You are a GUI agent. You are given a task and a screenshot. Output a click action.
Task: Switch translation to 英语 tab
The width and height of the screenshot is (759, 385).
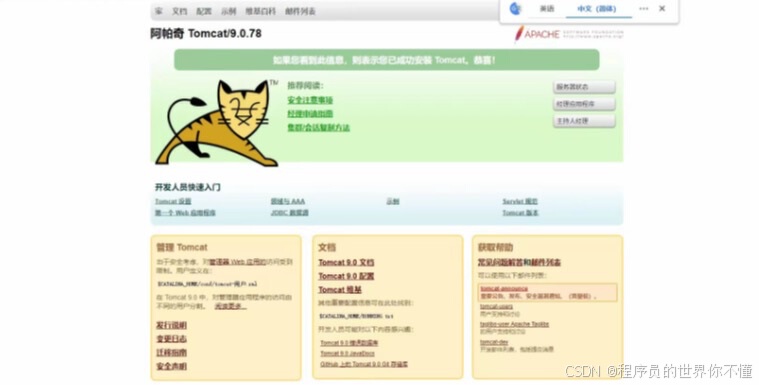(x=547, y=9)
